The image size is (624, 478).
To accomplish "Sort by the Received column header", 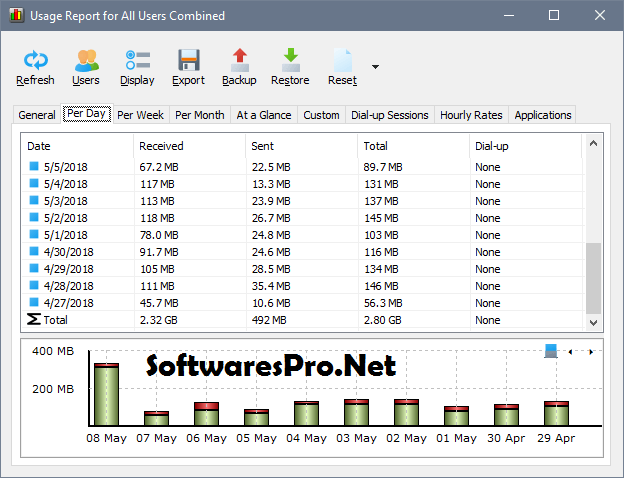I will click(x=189, y=146).
